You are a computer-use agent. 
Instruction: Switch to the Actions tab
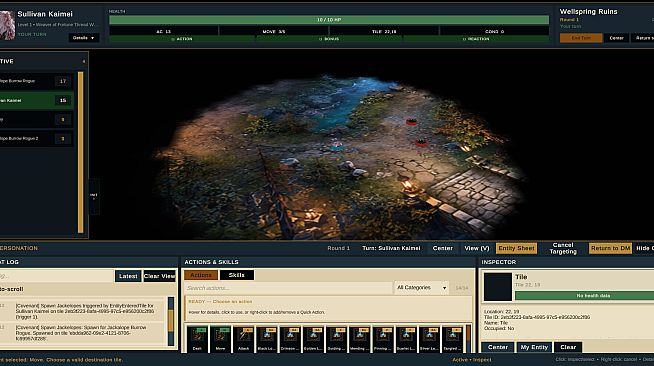[x=201, y=275]
